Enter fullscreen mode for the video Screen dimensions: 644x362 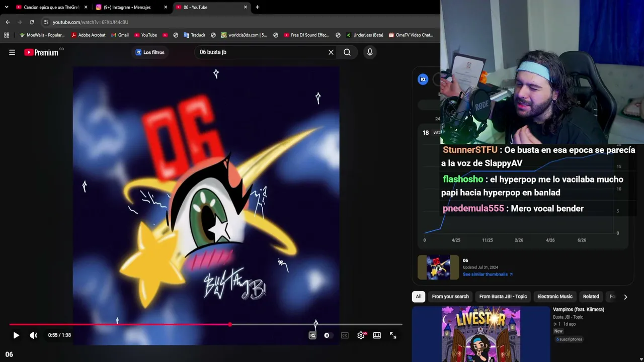393,335
